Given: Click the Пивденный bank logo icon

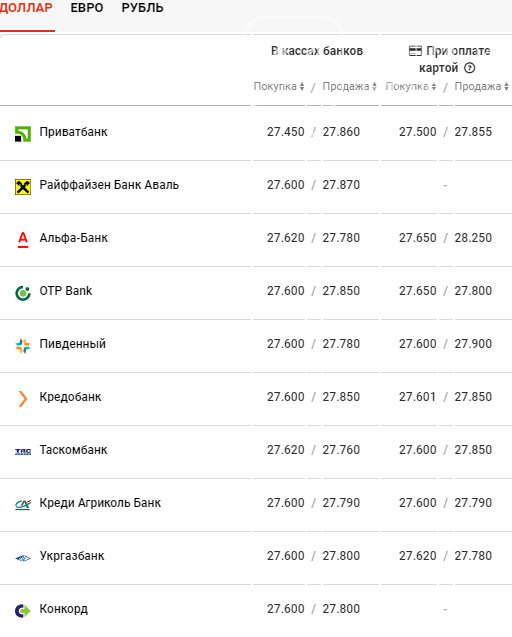Looking at the screenshot, I should 23,346.
